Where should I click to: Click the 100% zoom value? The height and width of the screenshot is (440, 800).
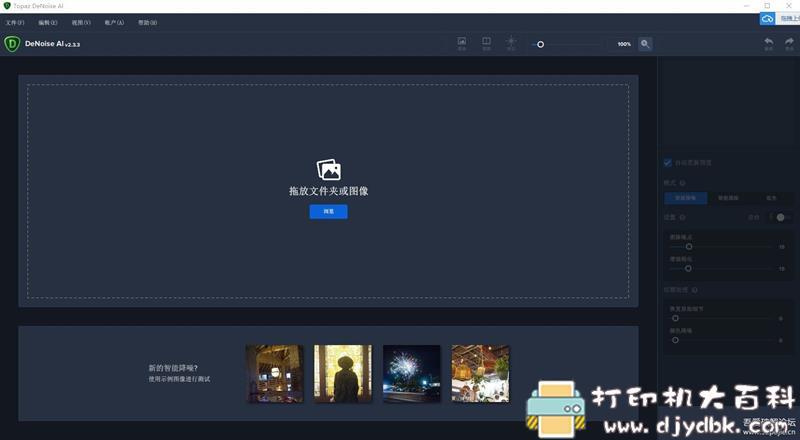(624, 44)
